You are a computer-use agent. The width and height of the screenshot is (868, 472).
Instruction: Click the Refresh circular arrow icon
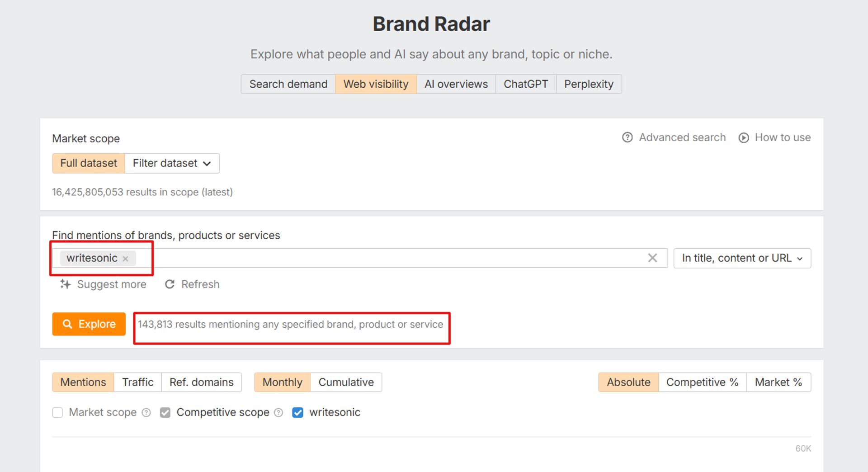(x=170, y=284)
